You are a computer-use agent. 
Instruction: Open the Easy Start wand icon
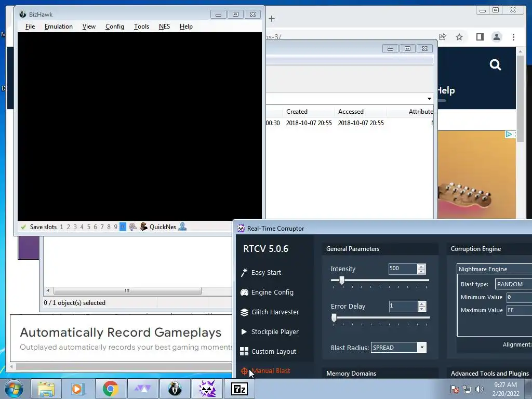click(x=244, y=272)
